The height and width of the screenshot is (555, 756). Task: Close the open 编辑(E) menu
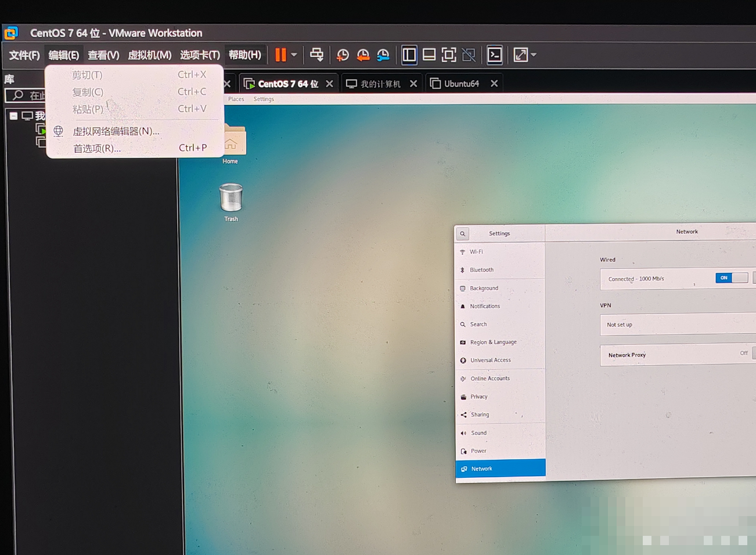[x=63, y=55]
